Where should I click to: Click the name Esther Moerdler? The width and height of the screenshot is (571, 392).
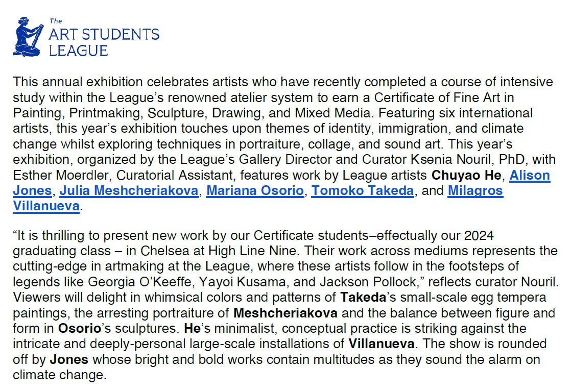tap(61, 175)
